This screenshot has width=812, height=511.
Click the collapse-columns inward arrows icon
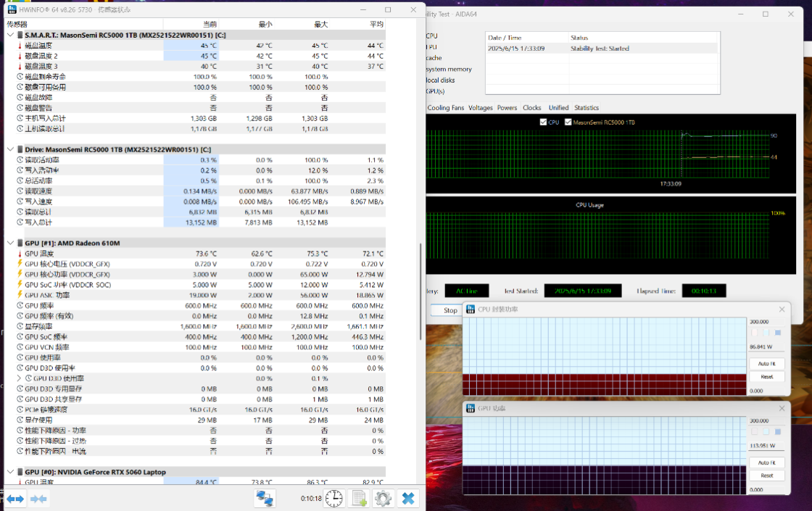[39, 499]
